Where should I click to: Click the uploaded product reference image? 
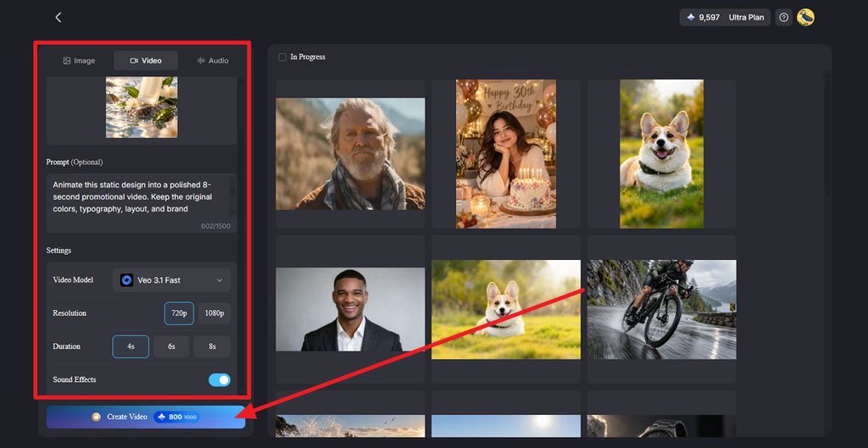142,108
